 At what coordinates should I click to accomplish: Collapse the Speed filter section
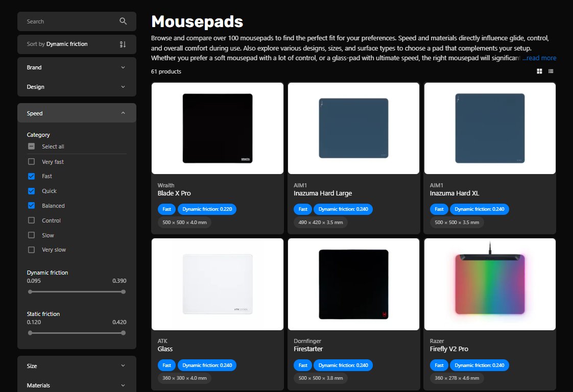76,113
